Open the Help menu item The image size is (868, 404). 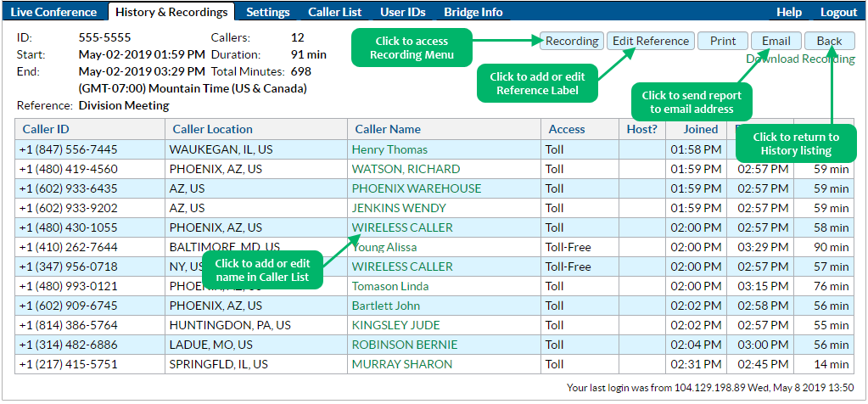788,12
